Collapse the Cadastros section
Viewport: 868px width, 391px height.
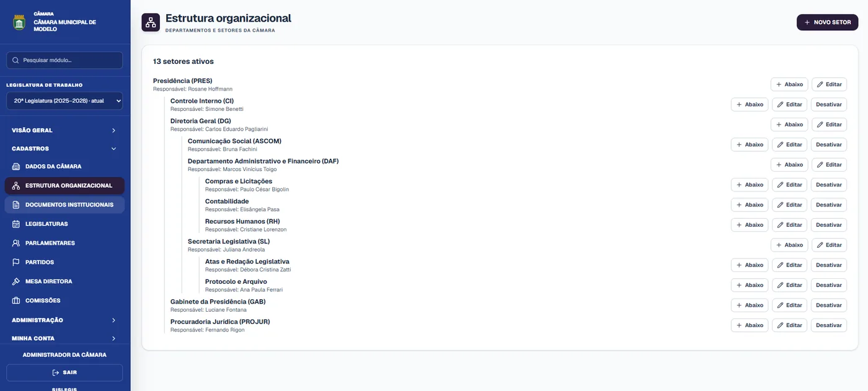coord(64,149)
